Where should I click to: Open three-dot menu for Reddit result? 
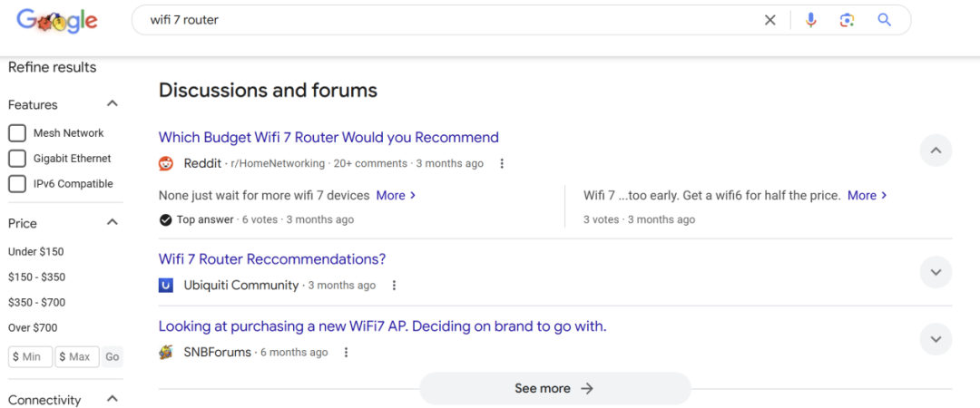501,164
